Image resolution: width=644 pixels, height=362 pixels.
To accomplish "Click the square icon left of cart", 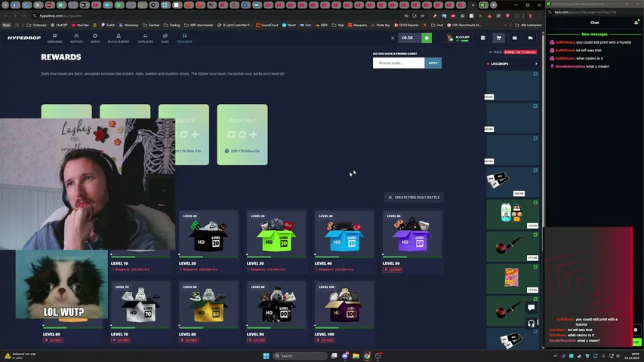I will tap(483, 38).
